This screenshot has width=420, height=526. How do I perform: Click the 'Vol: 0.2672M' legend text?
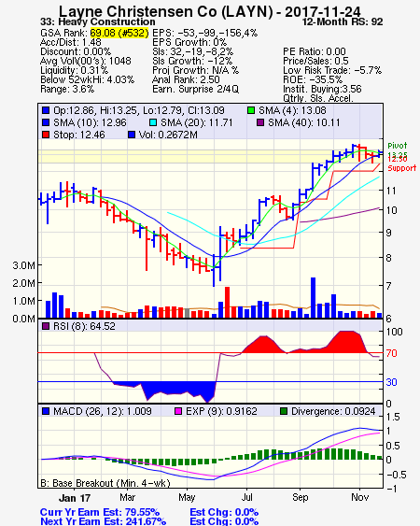[x=168, y=135]
